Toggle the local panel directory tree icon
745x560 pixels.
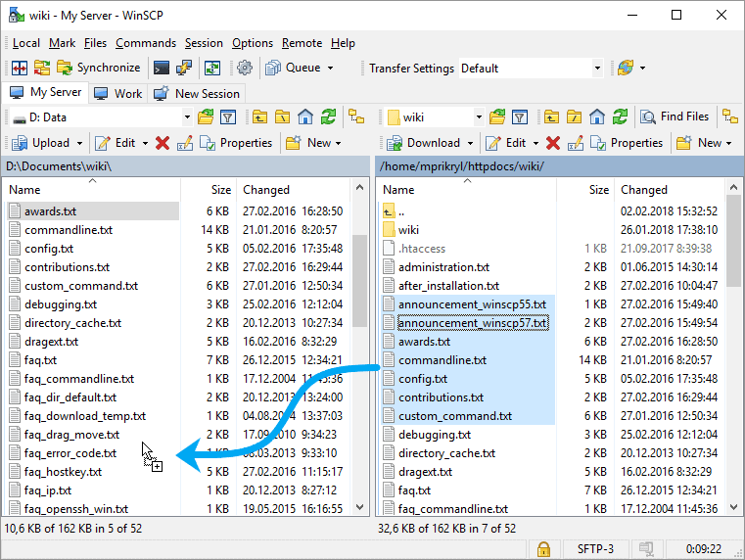coord(356,117)
